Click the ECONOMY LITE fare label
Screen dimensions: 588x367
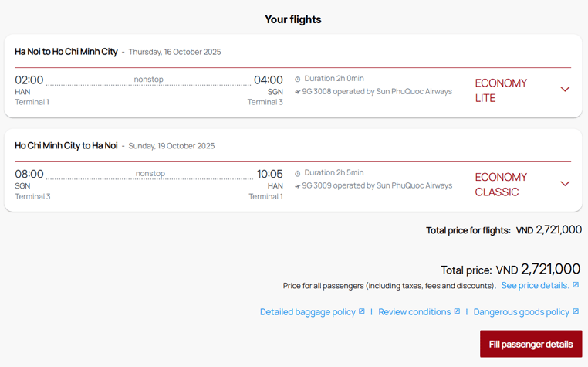pyautogui.click(x=501, y=90)
